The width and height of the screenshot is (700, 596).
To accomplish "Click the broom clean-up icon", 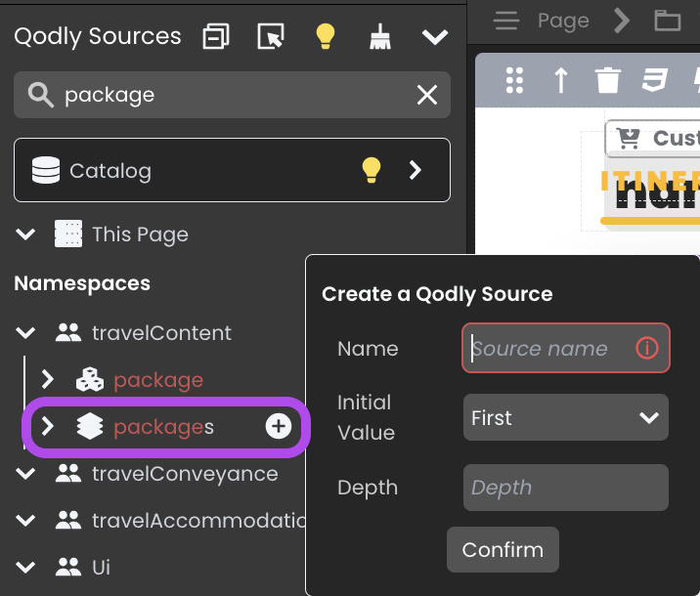I will pyautogui.click(x=380, y=36).
